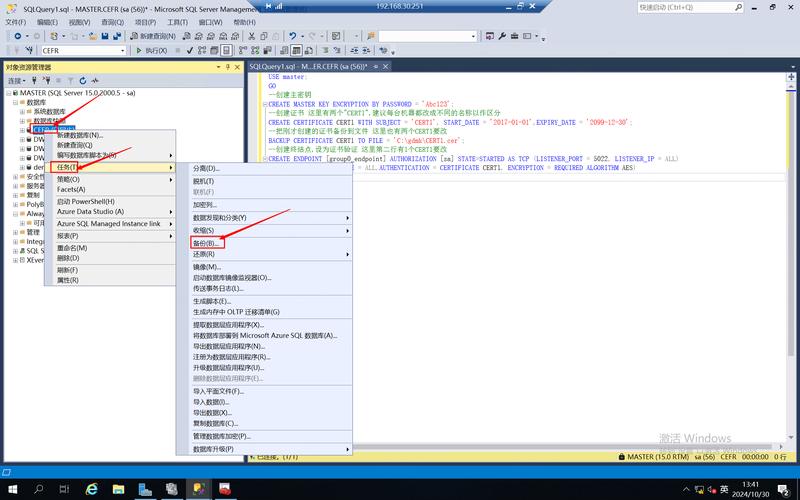Open the Windows Start menu
The height and width of the screenshot is (500, 800).
[12, 489]
